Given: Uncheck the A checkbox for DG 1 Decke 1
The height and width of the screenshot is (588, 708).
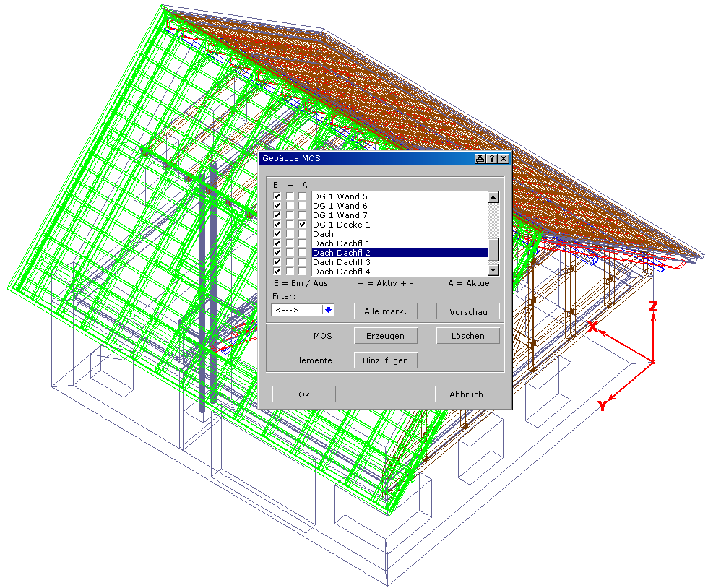Looking at the screenshot, I should 303,225.
